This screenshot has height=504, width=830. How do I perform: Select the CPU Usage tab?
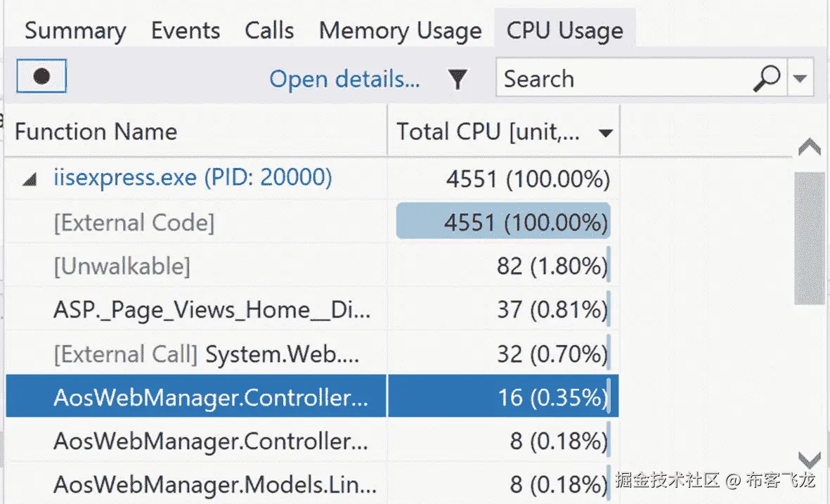pos(564,31)
